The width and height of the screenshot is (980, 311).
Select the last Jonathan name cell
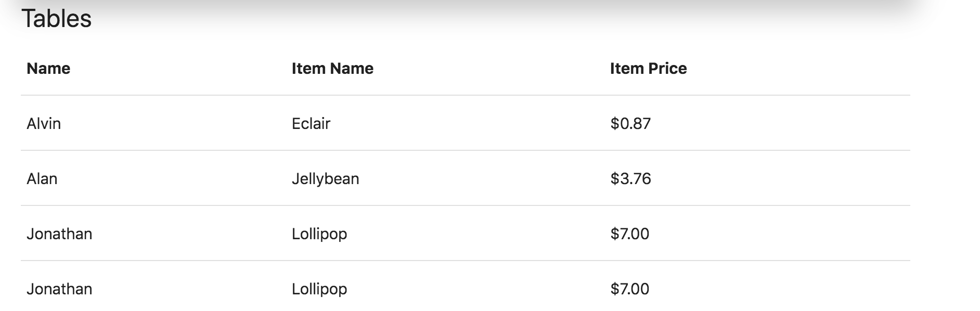[x=59, y=289]
